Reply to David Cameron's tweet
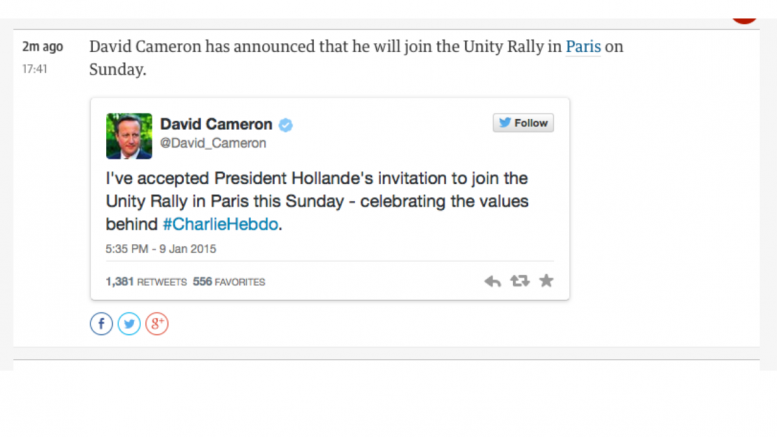777x437 pixels. (493, 281)
